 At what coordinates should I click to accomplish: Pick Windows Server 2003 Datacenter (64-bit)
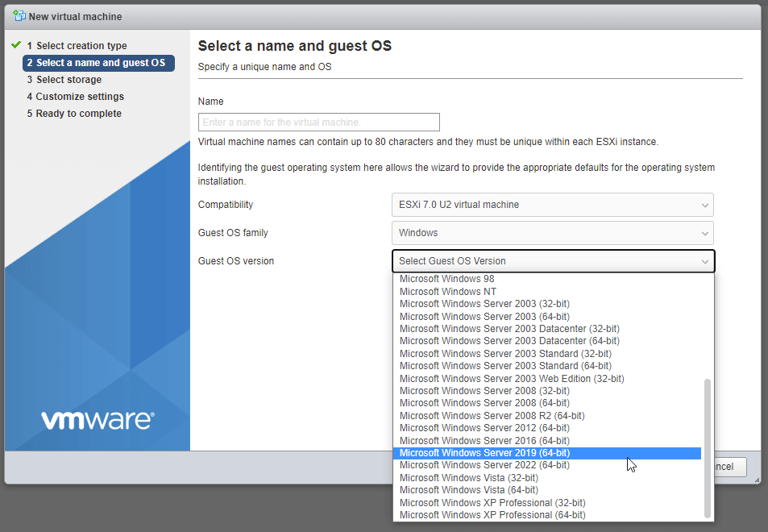coord(547,341)
